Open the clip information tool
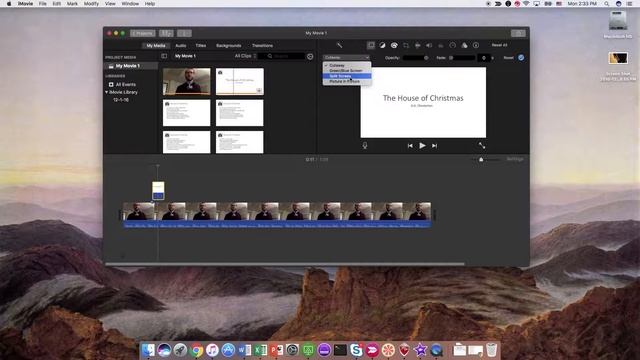 476,45
